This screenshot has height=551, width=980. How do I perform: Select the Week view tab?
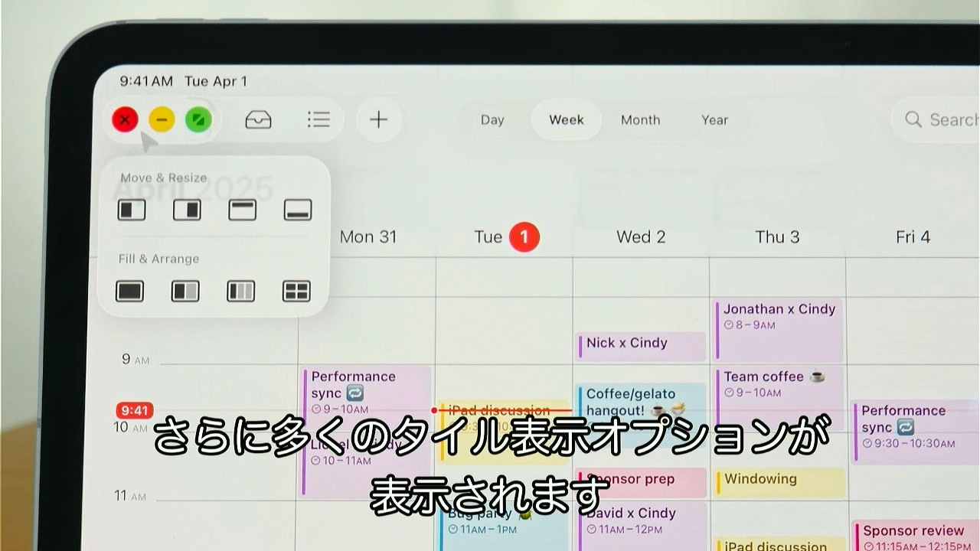567,120
